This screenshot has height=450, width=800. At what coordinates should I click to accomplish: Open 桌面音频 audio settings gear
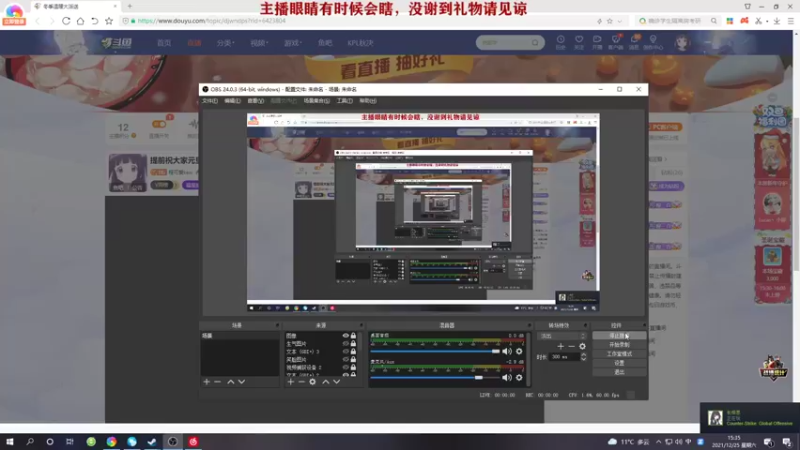click(x=519, y=352)
